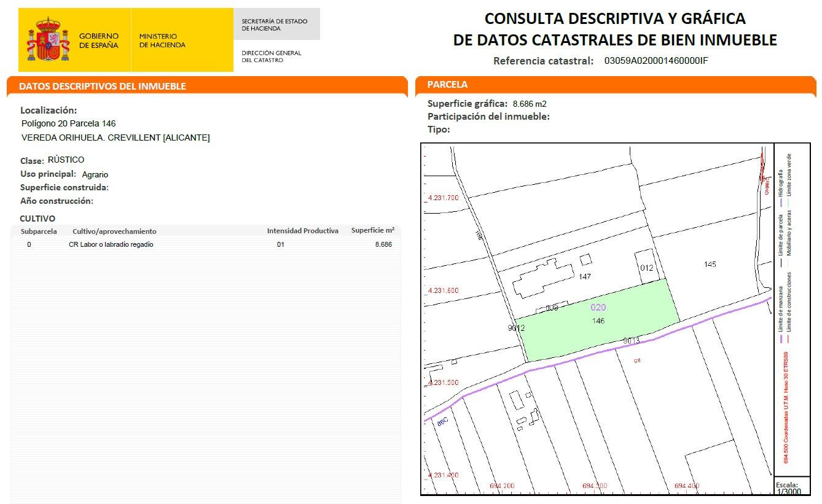
Task: Click the Y coordinate label 4.231.500
Action: [443, 382]
